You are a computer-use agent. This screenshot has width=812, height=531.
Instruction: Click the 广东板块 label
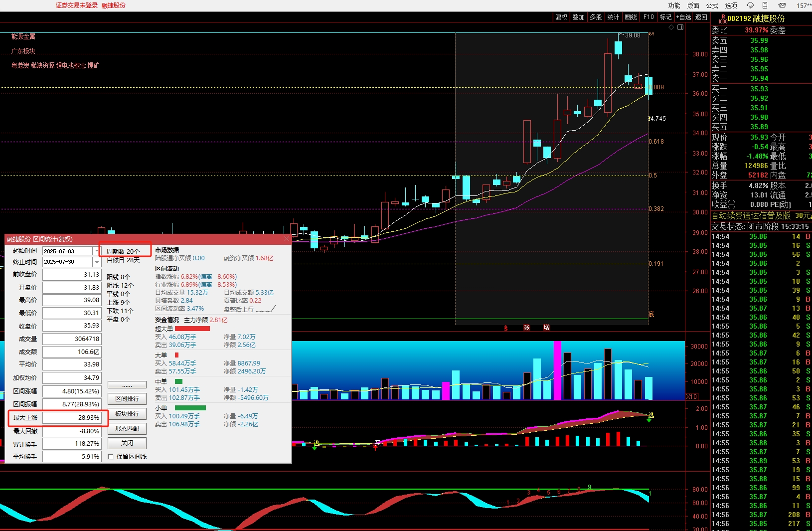pyautogui.click(x=23, y=51)
